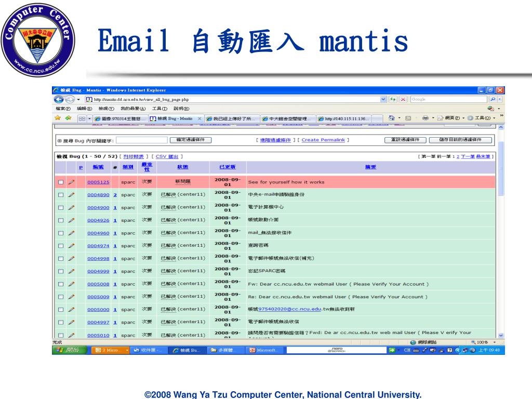The width and height of the screenshot is (532, 399).
Task: Tick the checkbox for bug 0004960
Action: point(61,233)
